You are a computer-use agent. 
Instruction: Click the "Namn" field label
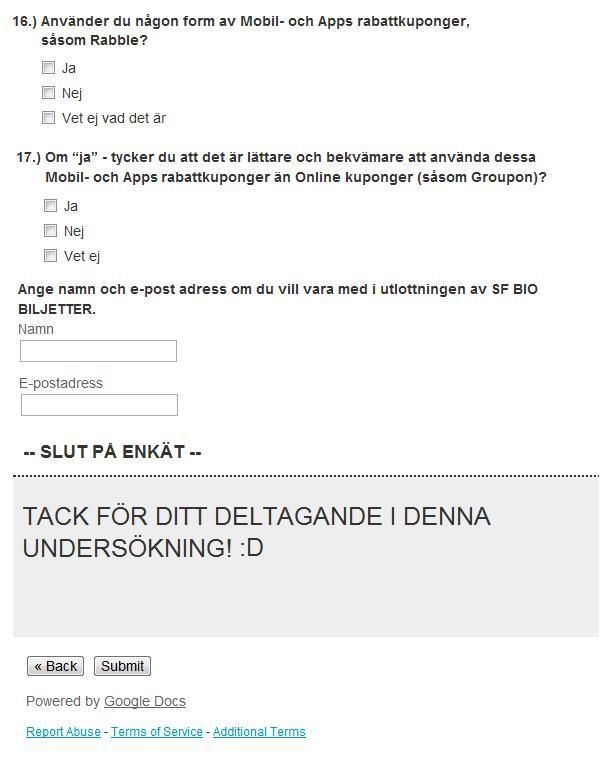(x=36, y=329)
